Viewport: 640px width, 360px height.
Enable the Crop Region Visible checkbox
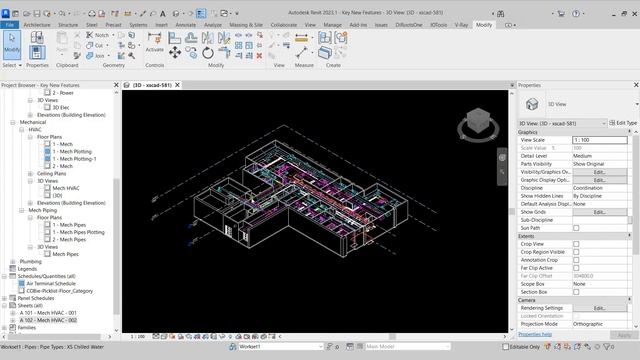tap(576, 252)
